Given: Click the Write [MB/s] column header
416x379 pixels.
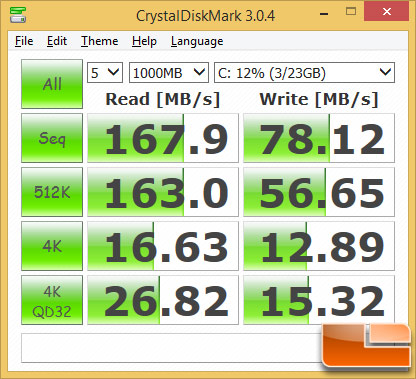Looking at the screenshot, I should click(319, 99).
